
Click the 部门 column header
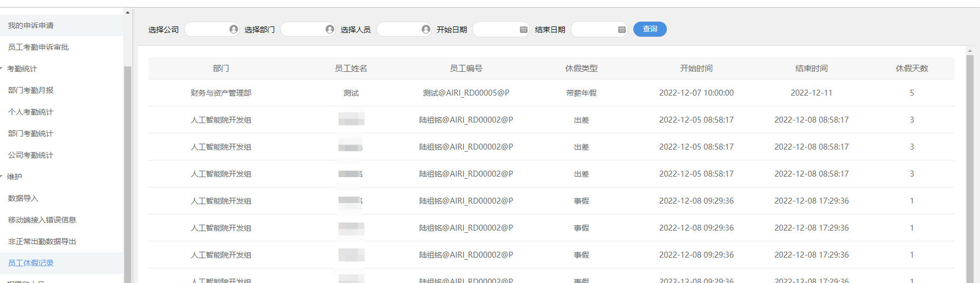[221, 69]
